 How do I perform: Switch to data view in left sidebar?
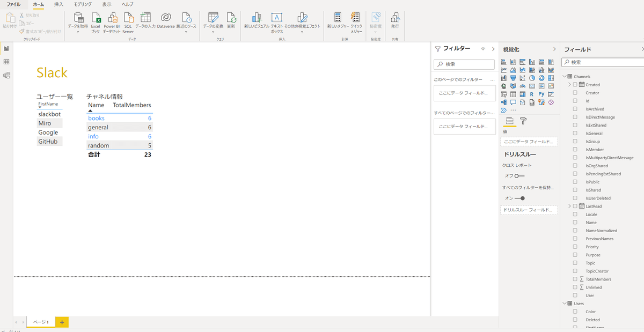click(6, 62)
